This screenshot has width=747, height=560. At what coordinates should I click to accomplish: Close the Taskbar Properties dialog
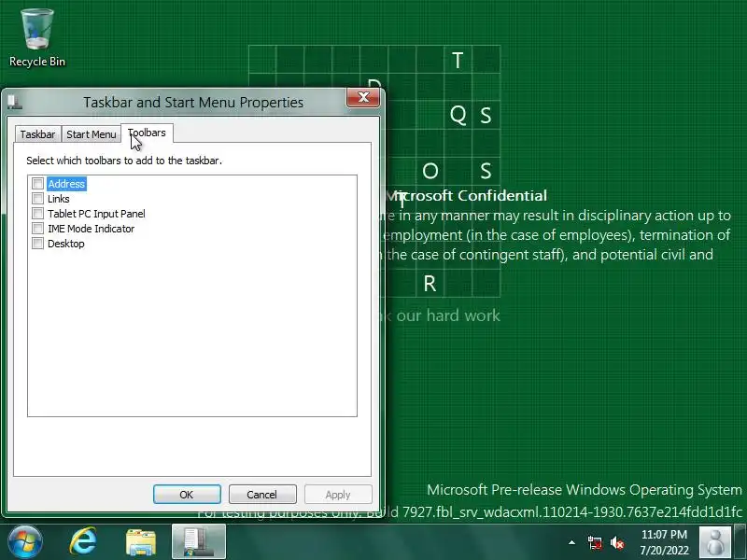(363, 98)
